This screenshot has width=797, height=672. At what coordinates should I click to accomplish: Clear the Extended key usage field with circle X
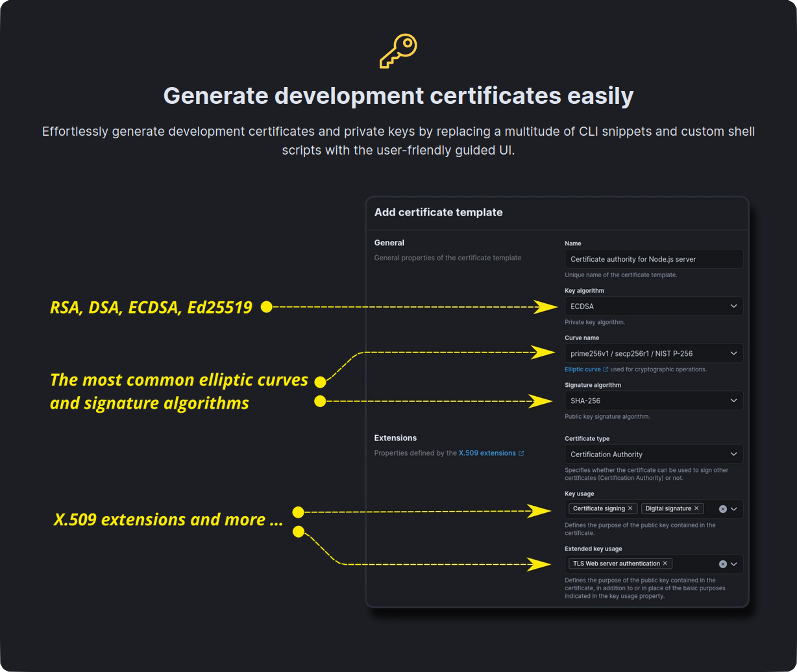pos(723,564)
